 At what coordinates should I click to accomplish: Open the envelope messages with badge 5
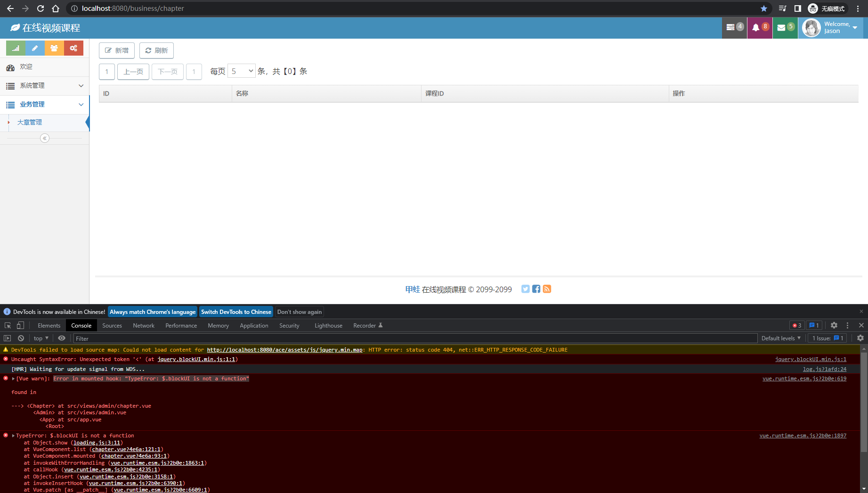tap(785, 28)
